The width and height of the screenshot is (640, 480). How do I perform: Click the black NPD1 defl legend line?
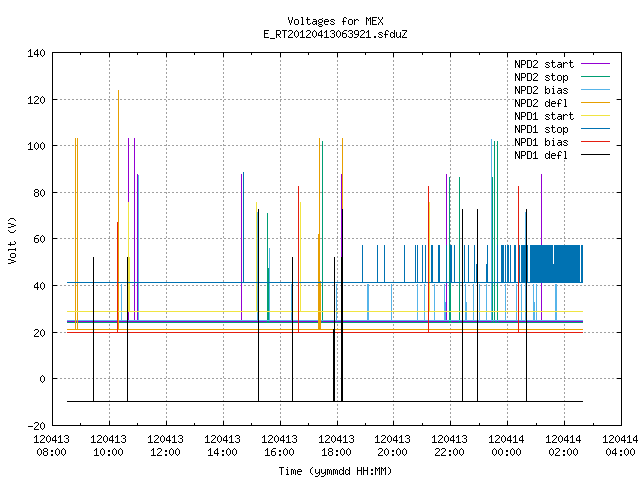(596, 155)
